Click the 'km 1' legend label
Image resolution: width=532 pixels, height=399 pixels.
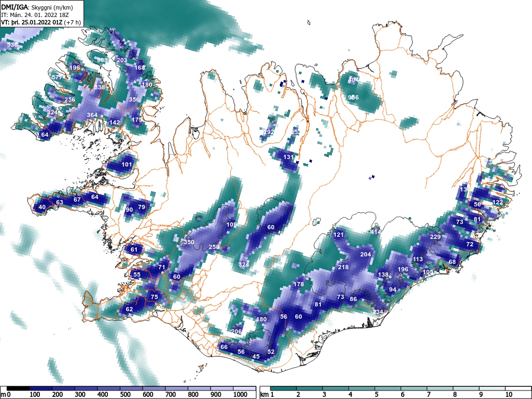point(268,395)
